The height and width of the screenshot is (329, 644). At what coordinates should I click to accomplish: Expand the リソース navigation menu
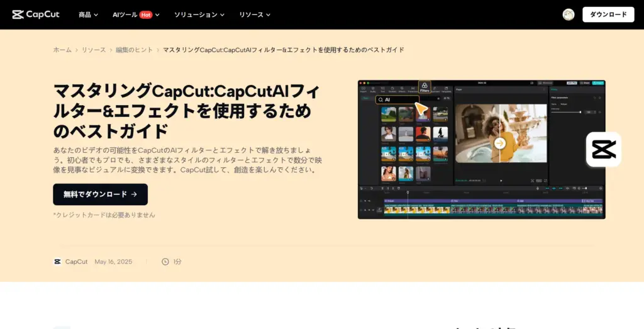pyautogui.click(x=255, y=14)
